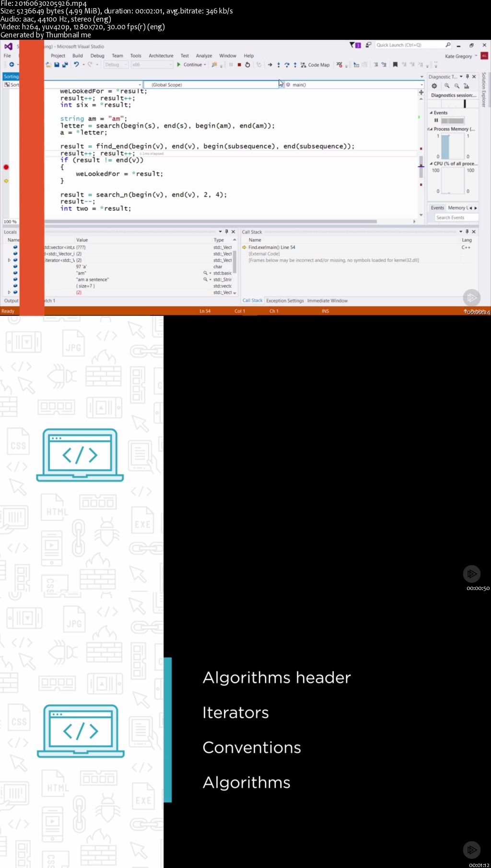Select the Memory Usage tab
This screenshot has width=491, height=868.
[457, 208]
